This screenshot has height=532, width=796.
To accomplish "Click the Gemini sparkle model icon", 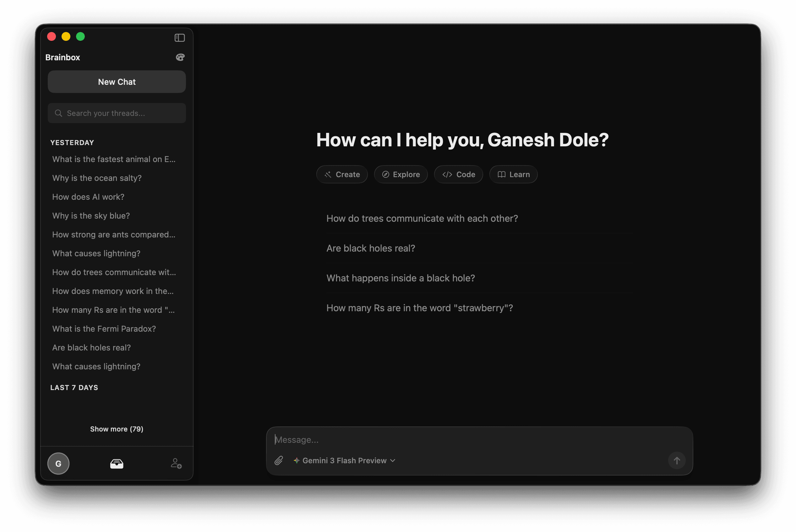I will tap(297, 460).
